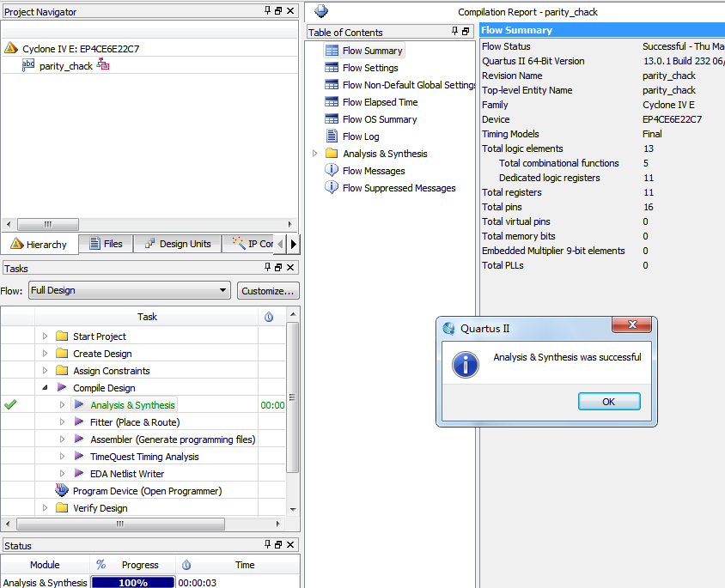Click the Flow Log document icon

point(332,136)
